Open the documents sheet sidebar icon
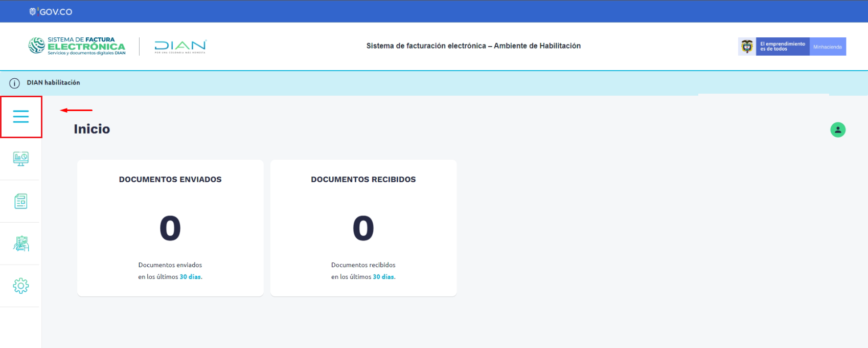The image size is (868, 348). 21,201
